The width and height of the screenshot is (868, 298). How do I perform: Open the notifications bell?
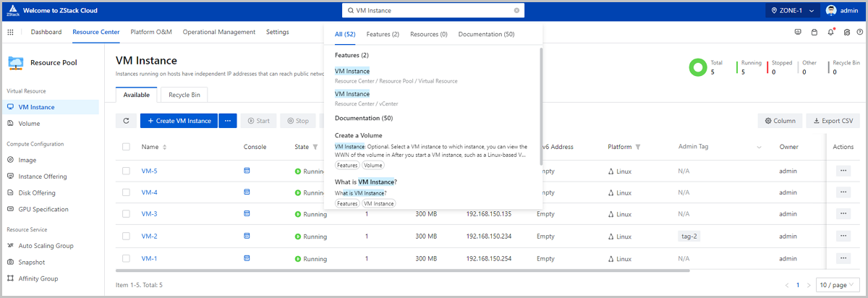tap(830, 33)
